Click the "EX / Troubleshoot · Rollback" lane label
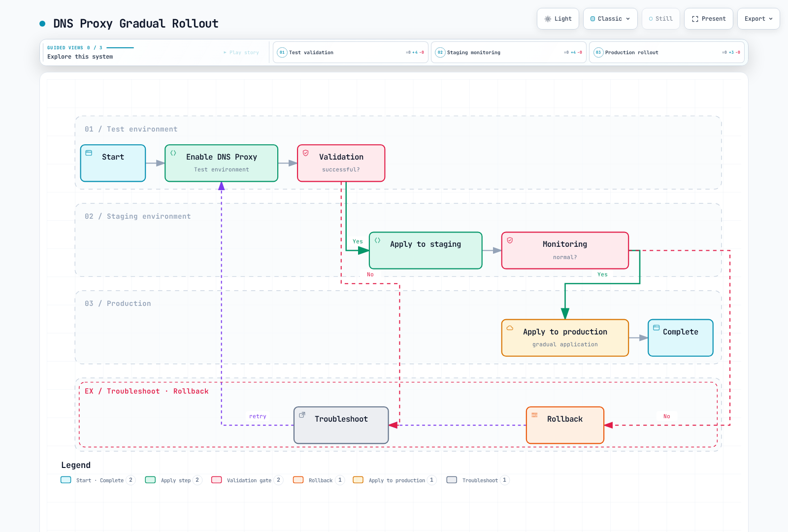This screenshot has width=788, height=532. tap(147, 391)
